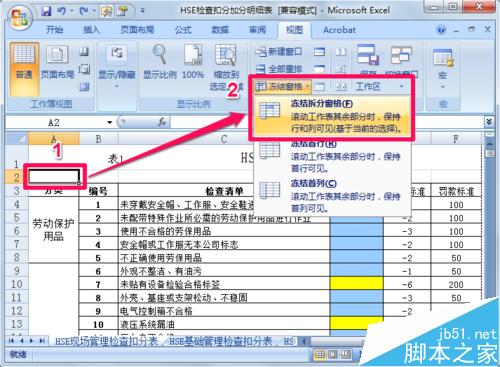Select row 7 header
The image size is (500, 367).
(x=17, y=244)
